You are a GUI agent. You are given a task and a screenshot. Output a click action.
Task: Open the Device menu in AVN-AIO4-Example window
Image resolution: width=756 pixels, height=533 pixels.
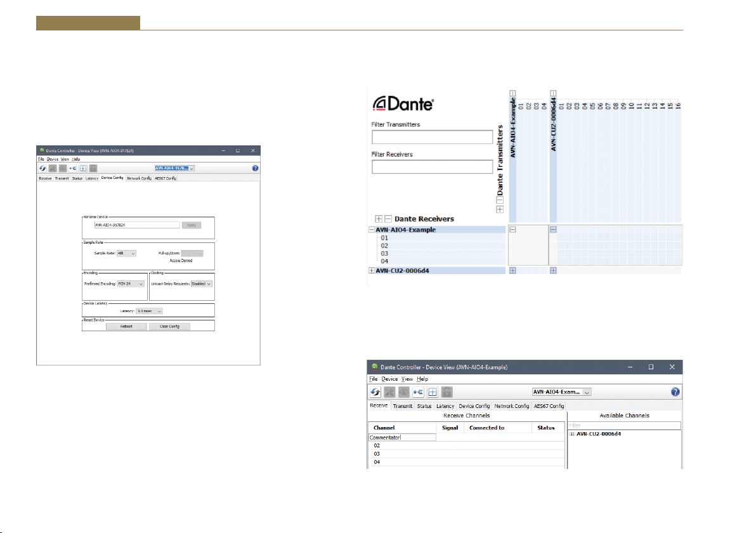point(389,379)
